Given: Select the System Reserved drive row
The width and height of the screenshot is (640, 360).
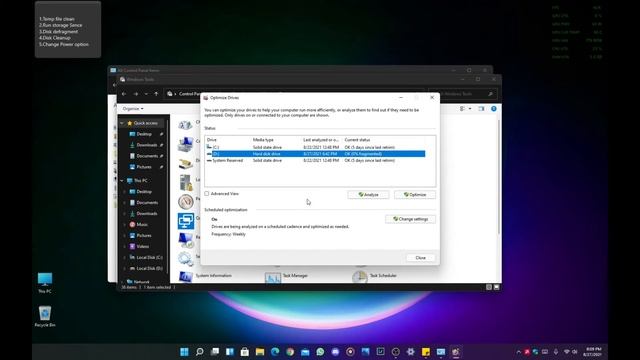Looking at the screenshot, I should click(315, 160).
